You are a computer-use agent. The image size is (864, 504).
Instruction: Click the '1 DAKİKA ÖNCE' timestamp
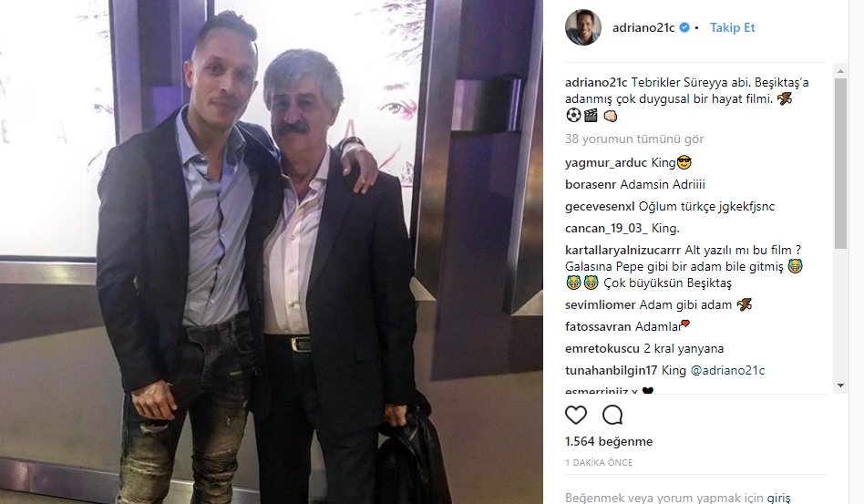pos(599,463)
